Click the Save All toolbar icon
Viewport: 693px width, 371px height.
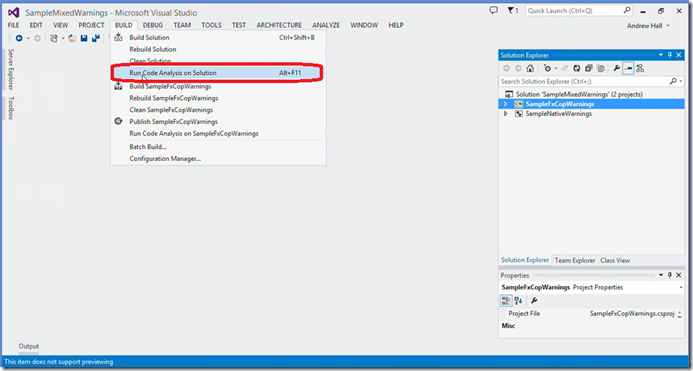(x=95, y=38)
